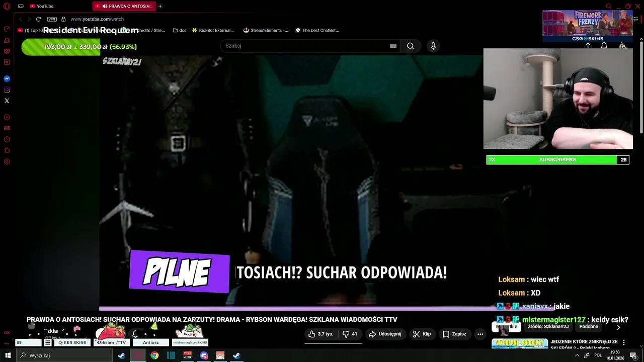Click the YouTube create upload icon
644x362 pixels.
pos(588,45)
